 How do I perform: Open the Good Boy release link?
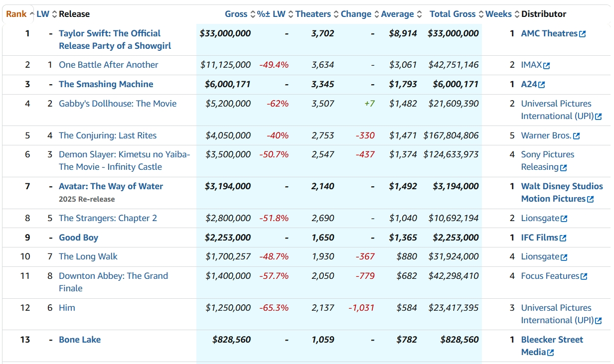pyautogui.click(x=78, y=238)
